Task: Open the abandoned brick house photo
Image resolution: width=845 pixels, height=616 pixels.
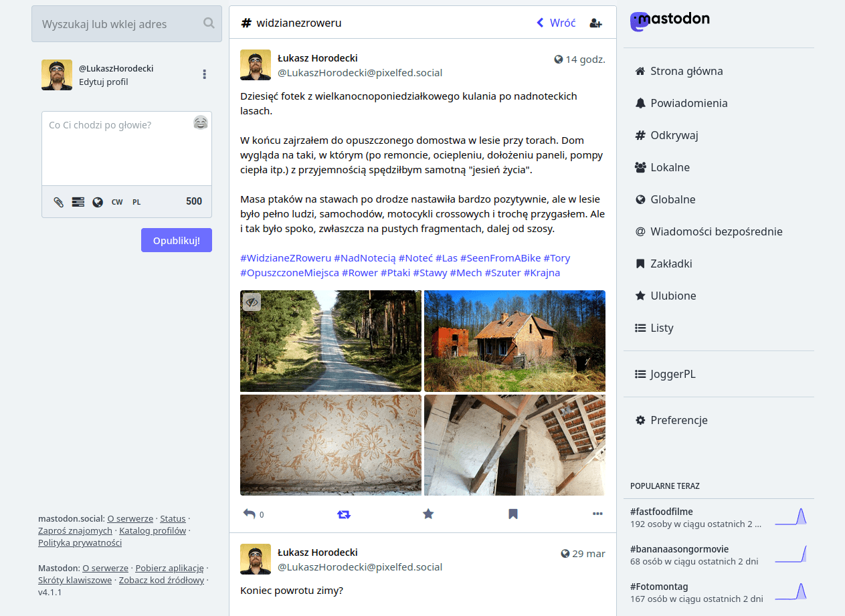Action: pos(514,341)
